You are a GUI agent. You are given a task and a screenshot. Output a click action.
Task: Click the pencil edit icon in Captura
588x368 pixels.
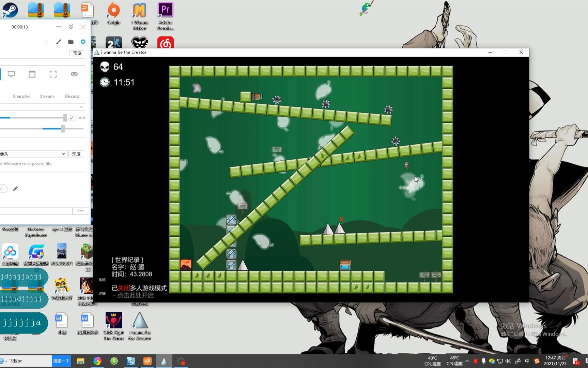pos(15,189)
